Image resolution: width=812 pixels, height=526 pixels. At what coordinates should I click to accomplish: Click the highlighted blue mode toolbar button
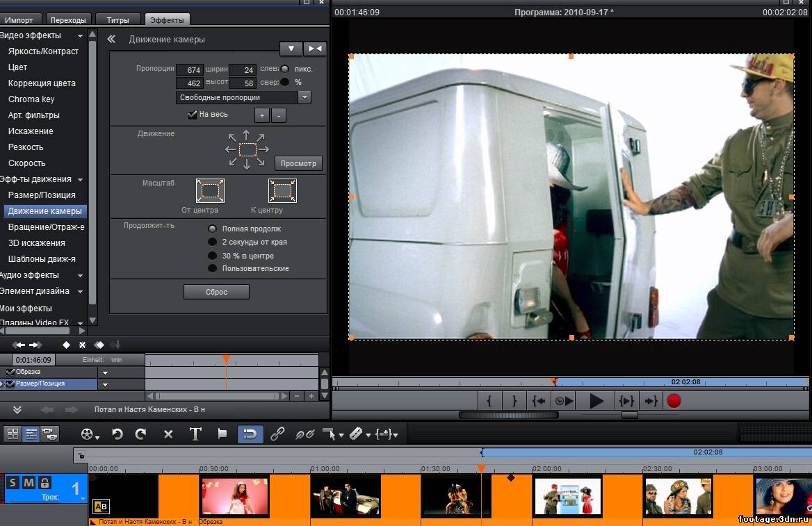coord(250,434)
